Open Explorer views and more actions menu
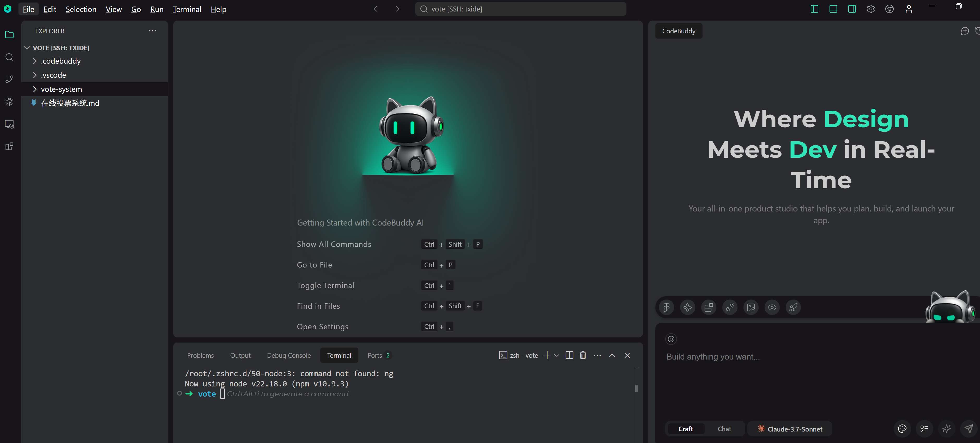This screenshot has height=443, width=980. 153,31
